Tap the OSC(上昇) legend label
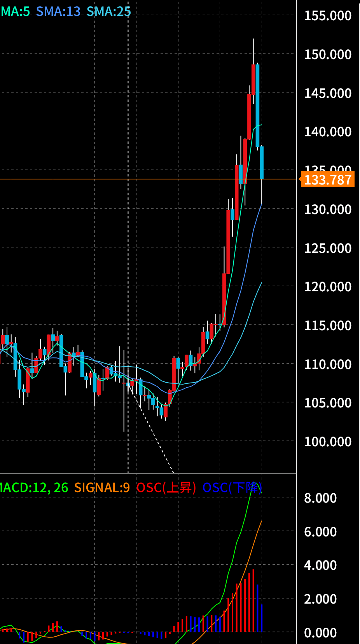Viewport: 360px width, 644px height. coord(166,487)
